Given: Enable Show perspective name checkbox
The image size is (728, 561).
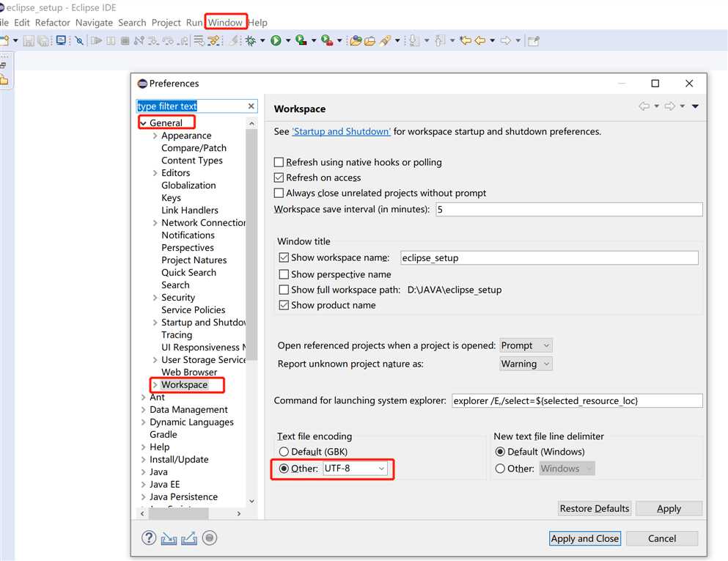Looking at the screenshot, I should (284, 274).
